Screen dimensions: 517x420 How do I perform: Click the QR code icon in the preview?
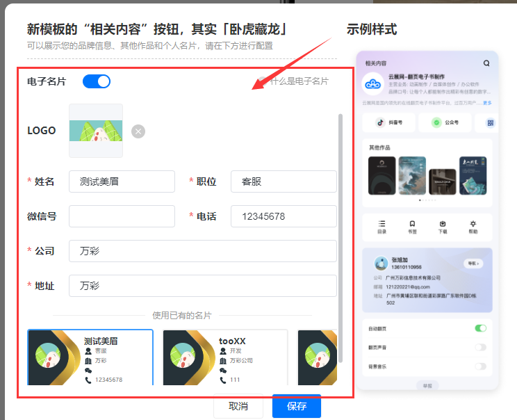coord(491,123)
